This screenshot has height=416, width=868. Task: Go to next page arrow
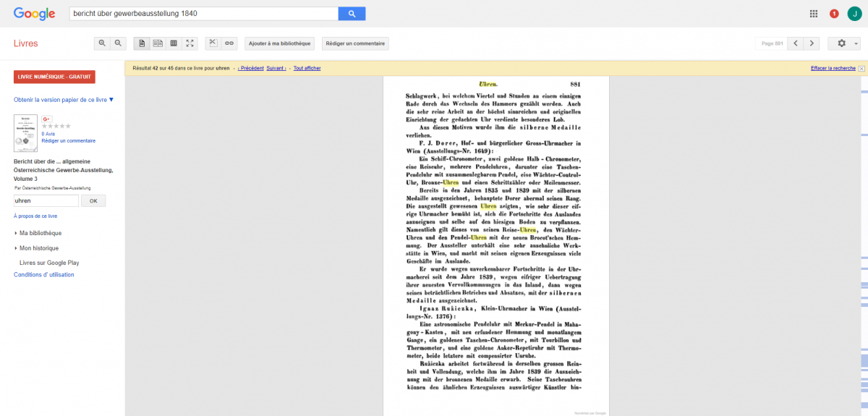point(812,43)
